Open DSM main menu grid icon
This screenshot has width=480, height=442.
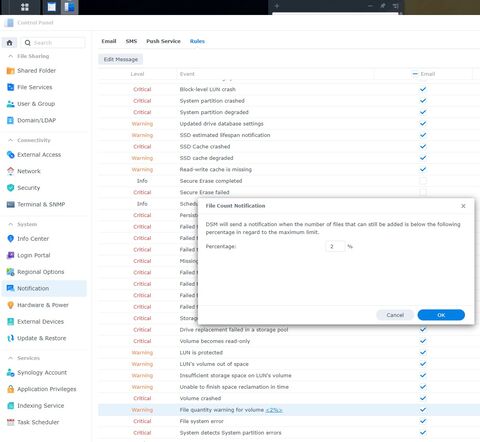pyautogui.click(x=25, y=7)
